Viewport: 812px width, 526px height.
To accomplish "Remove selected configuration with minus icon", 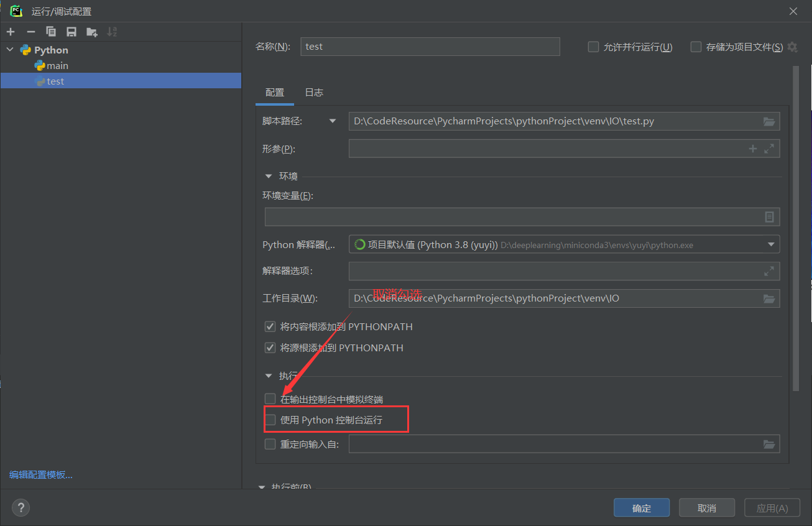I will (x=31, y=32).
